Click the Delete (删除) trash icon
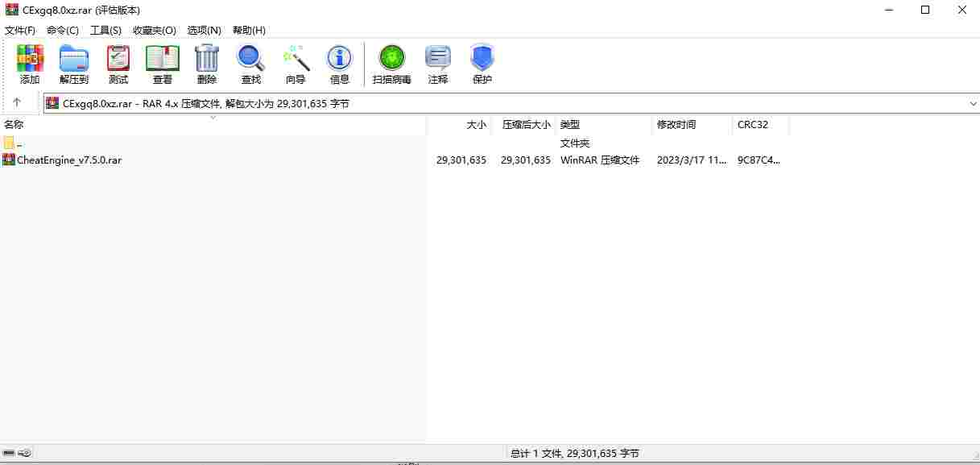This screenshot has width=980, height=465. click(x=207, y=64)
